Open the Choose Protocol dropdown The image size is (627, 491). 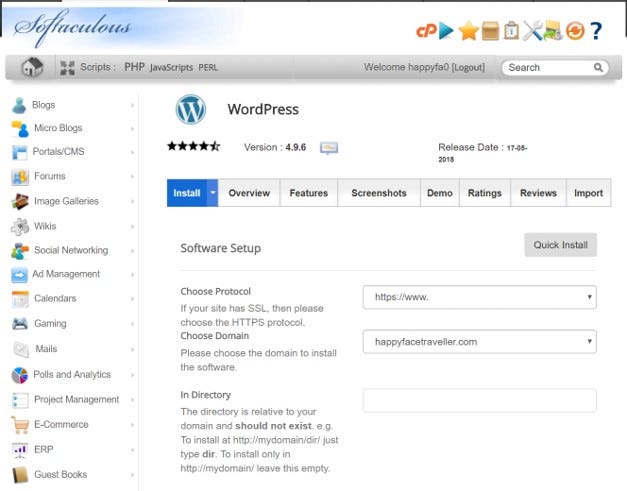(x=479, y=297)
